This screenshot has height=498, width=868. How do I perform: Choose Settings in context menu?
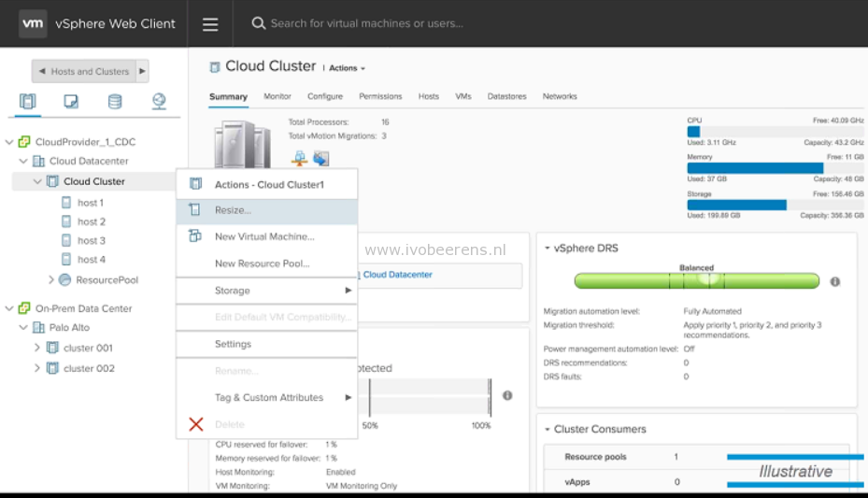click(267, 344)
